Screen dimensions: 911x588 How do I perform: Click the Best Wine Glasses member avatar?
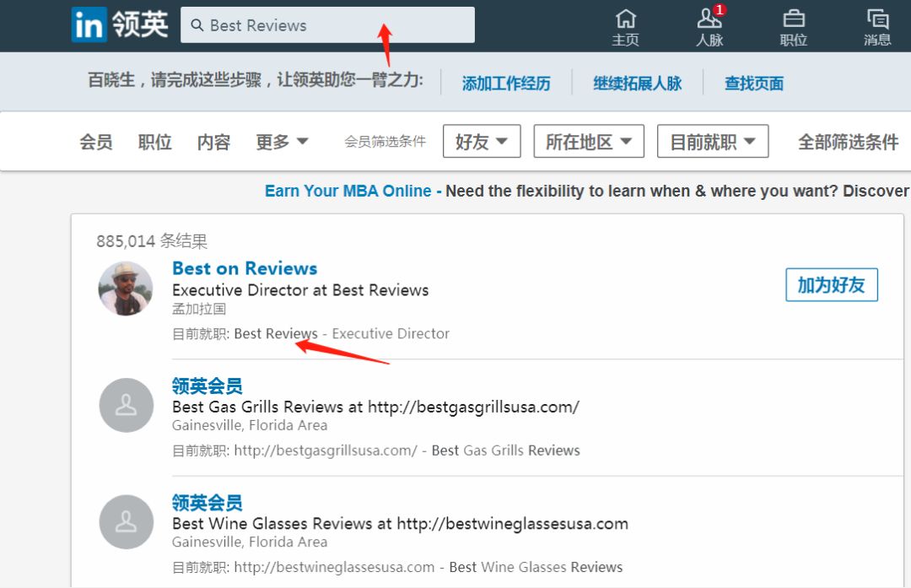[126, 521]
